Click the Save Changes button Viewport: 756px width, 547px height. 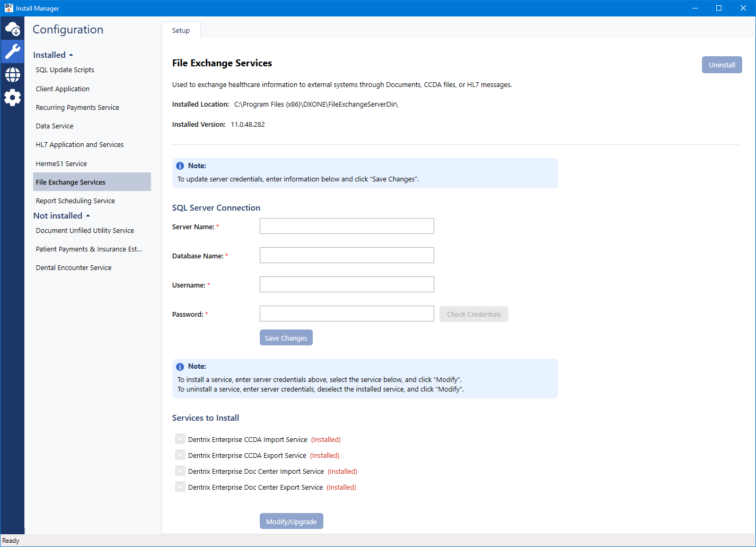pyautogui.click(x=286, y=338)
